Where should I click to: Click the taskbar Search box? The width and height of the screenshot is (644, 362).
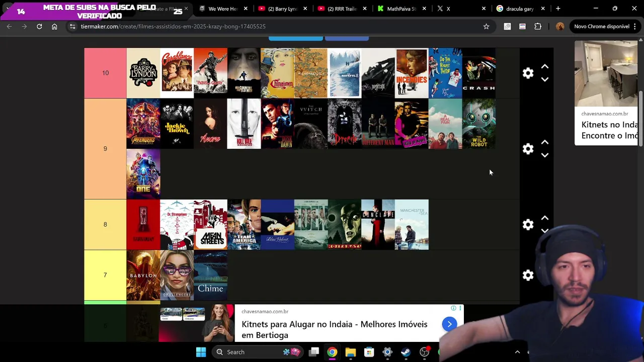(x=257, y=352)
